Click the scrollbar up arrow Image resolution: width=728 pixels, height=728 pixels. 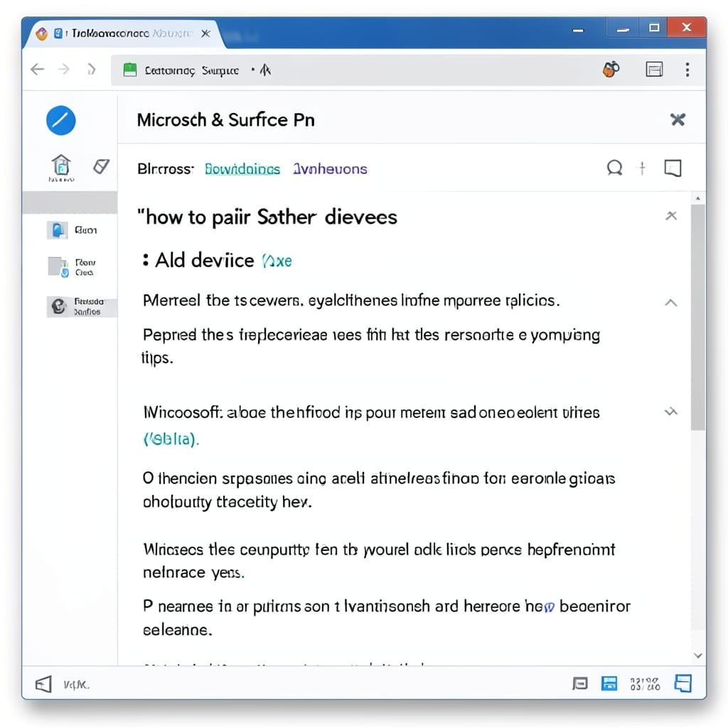[698, 198]
